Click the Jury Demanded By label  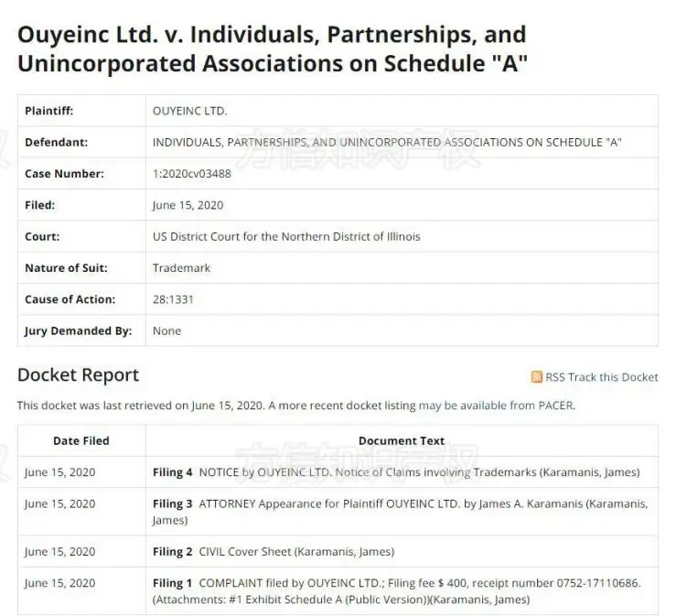point(78,331)
